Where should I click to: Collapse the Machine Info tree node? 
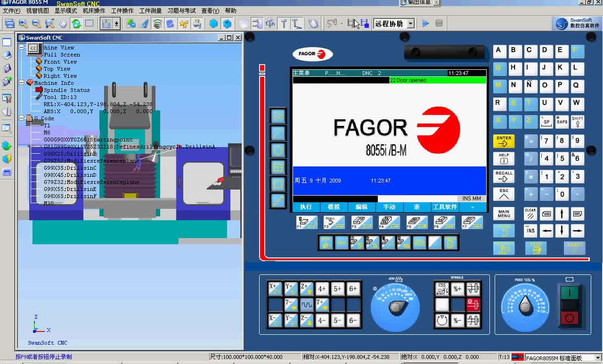(x=22, y=82)
